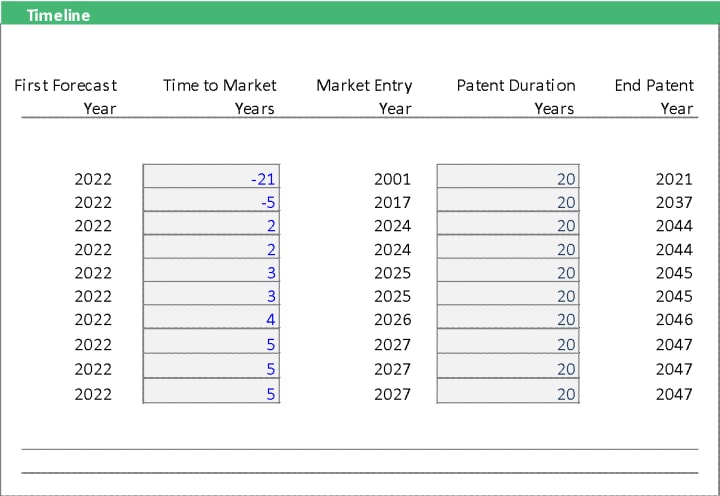Image resolution: width=720 pixels, height=496 pixels.
Task: Click the End Patent value 2046
Action: (674, 320)
